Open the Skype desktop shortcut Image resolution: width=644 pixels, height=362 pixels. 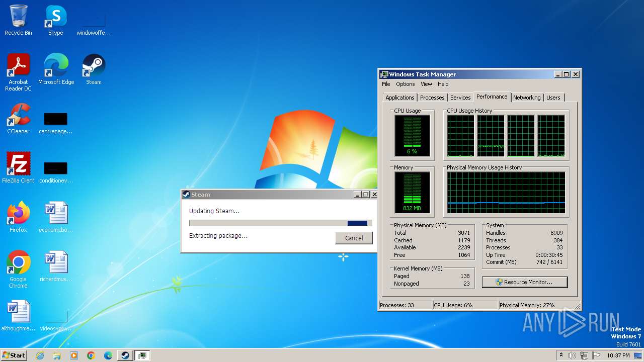pos(56,20)
